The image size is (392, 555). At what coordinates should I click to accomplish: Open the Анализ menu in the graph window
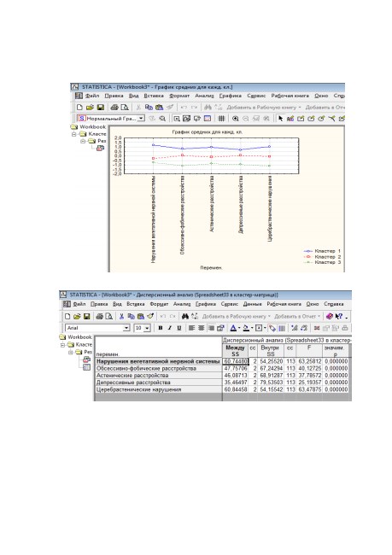[204, 96]
